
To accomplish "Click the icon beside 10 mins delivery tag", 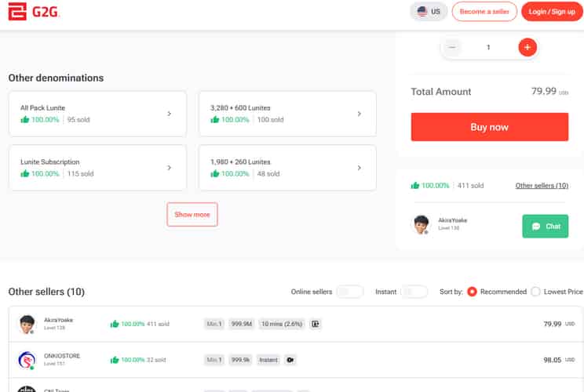I will coord(316,324).
